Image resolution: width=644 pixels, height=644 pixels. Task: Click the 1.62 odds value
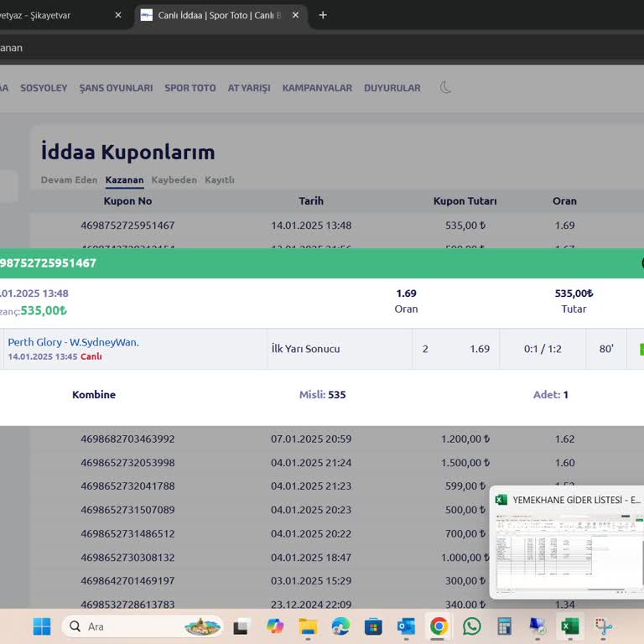pyautogui.click(x=564, y=439)
